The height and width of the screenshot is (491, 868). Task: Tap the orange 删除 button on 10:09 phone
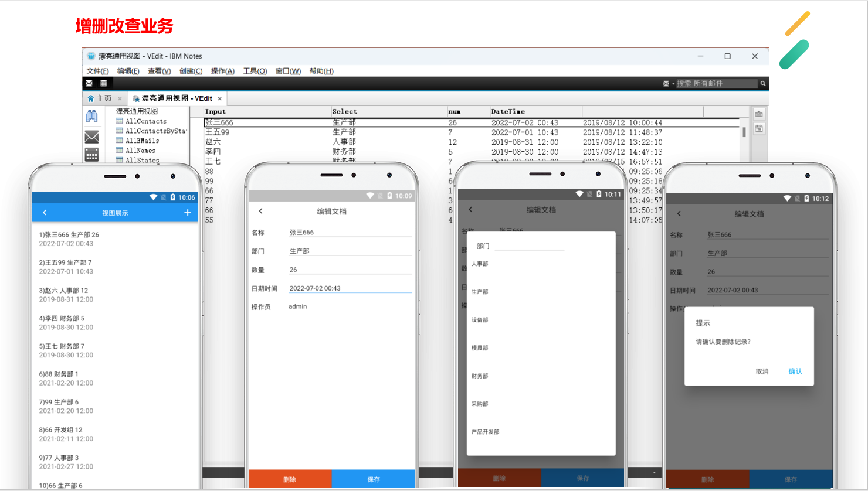[x=290, y=479]
